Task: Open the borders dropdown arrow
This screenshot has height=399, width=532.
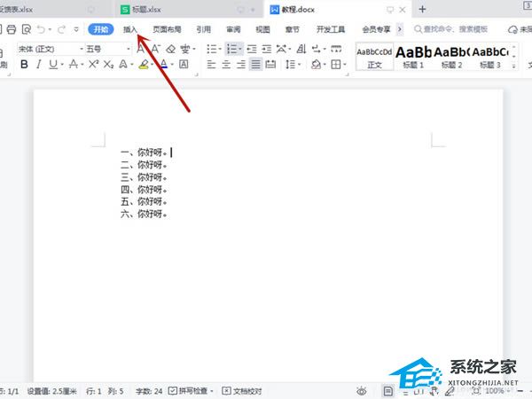Action: coord(344,64)
